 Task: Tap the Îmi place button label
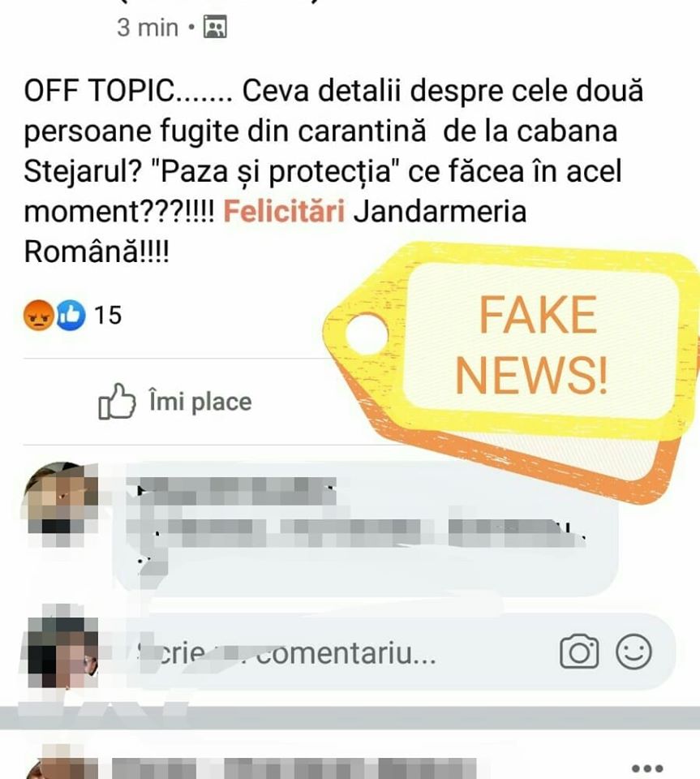pos(200,402)
